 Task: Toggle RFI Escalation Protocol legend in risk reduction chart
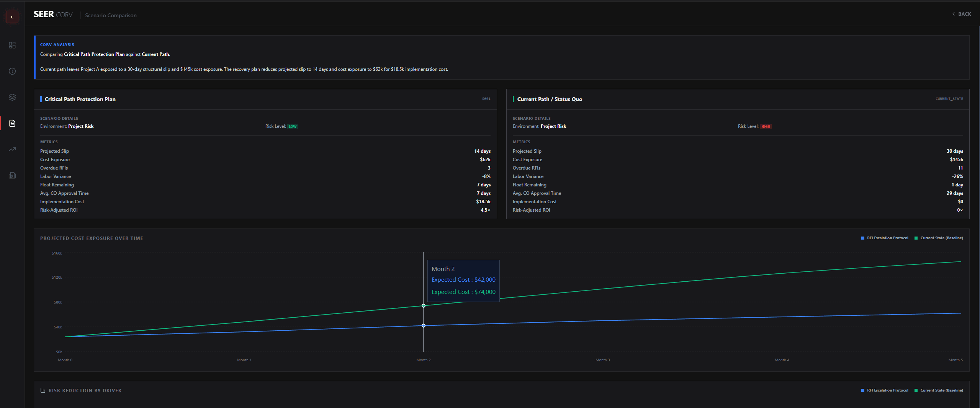pos(885,390)
